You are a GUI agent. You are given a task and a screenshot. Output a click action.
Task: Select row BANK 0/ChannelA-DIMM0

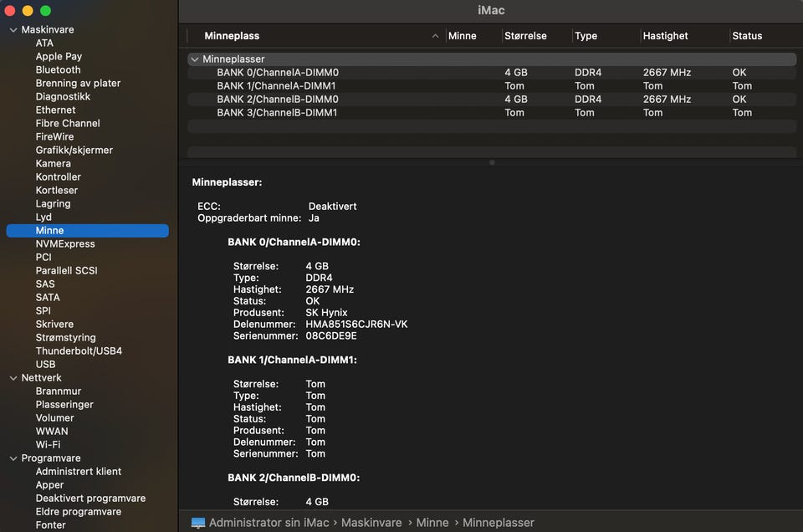pyautogui.click(x=492, y=73)
